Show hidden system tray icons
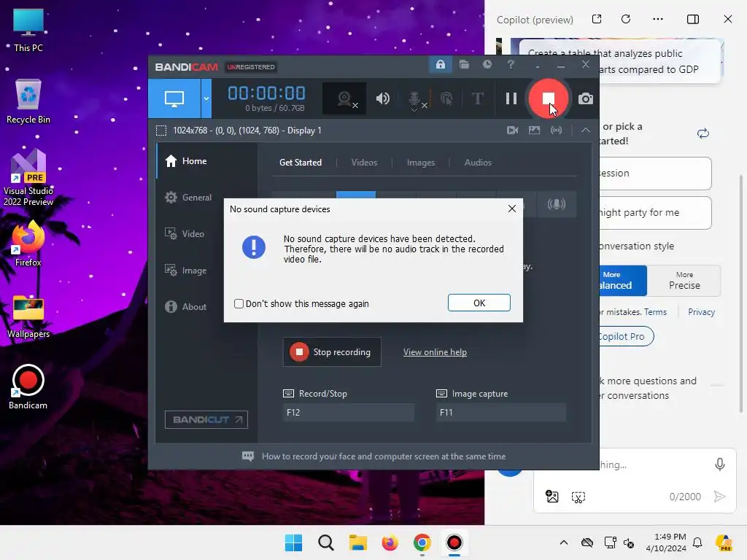Viewport: 747px width, 560px height. coord(564,542)
